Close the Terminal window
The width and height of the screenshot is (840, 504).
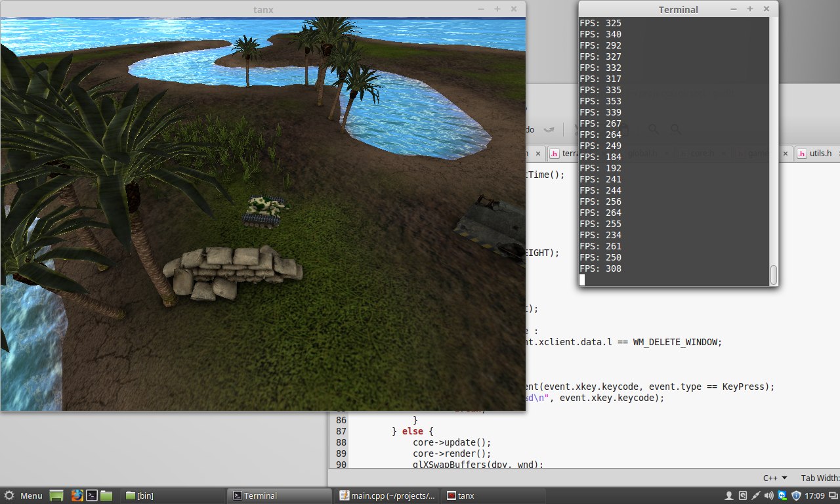pyautogui.click(x=766, y=9)
